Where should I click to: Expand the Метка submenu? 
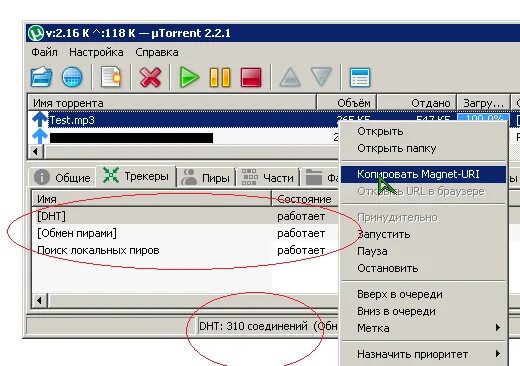[x=423, y=328]
